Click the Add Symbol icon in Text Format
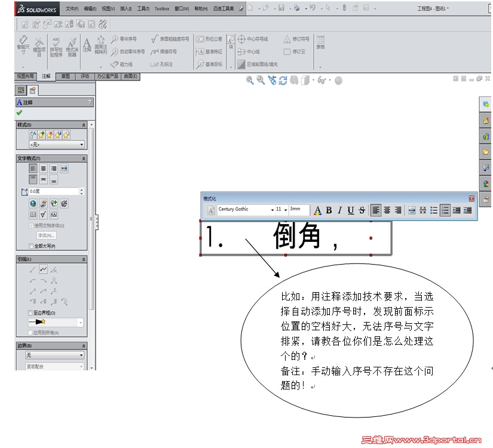Screen dimensions: 493x448 coord(54,204)
